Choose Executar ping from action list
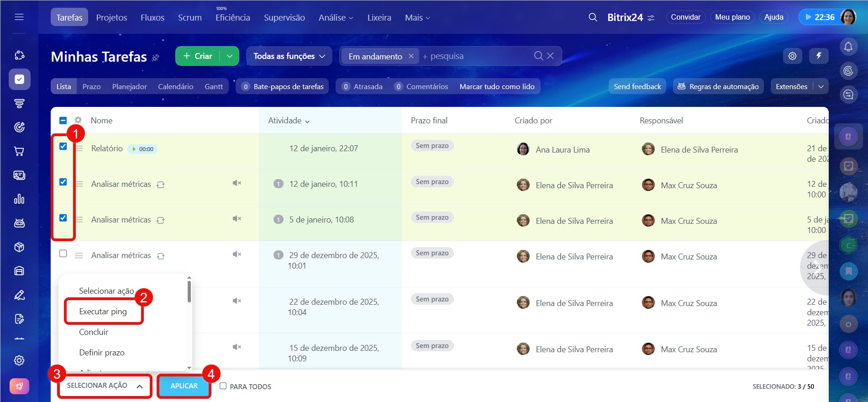Screen dimensions: 868x402 [103, 312]
